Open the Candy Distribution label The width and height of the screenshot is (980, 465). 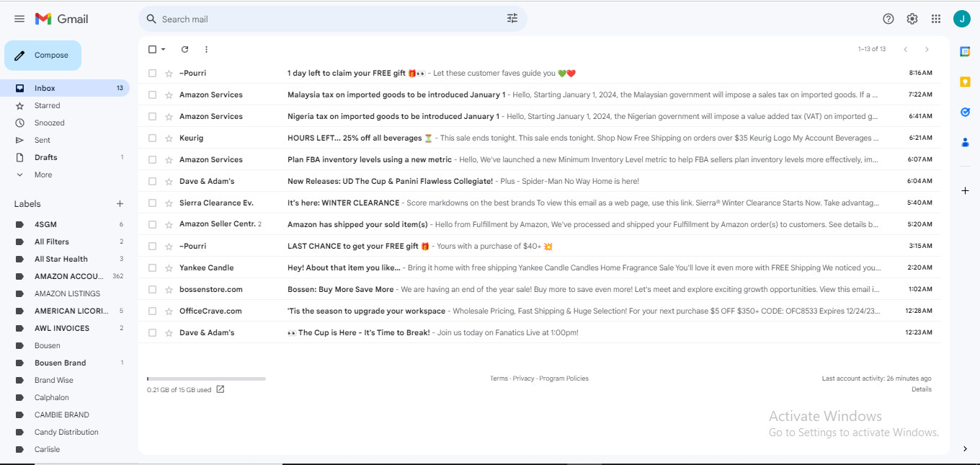coord(65,432)
